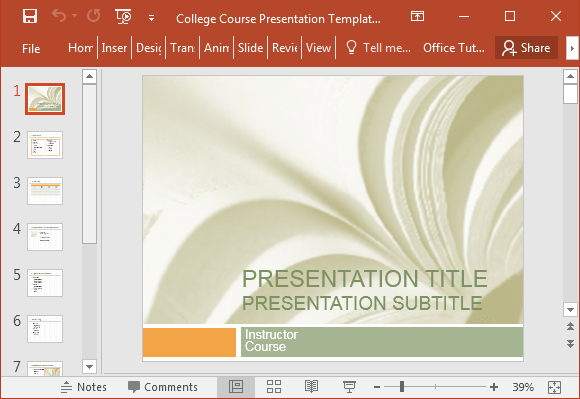Open the Slide Show ribbon tab
This screenshot has width=580, height=399.
pyautogui.click(x=250, y=48)
